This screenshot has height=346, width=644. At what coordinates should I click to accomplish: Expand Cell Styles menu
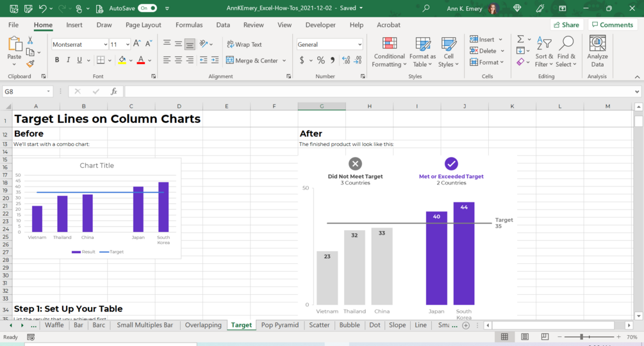tap(449, 52)
